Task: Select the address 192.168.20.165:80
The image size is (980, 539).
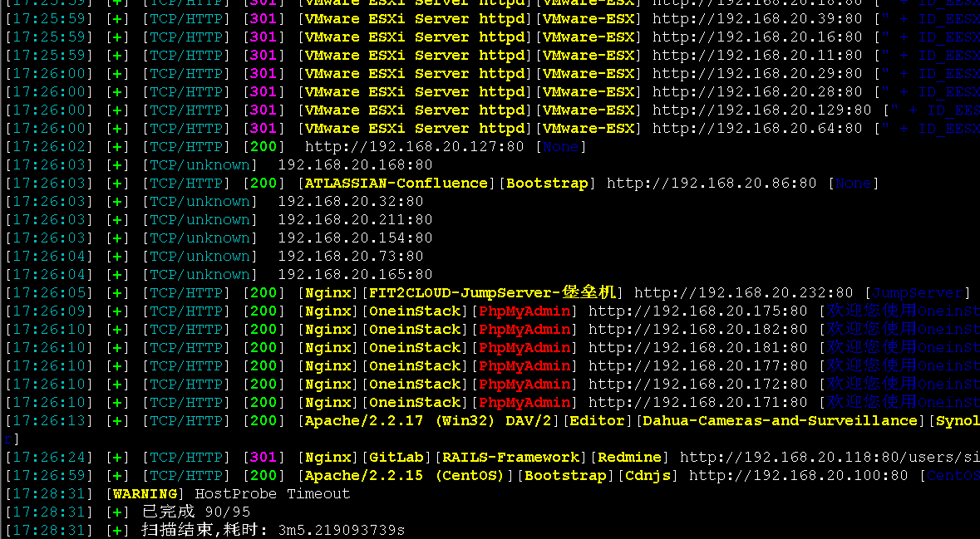Action: click(355, 274)
